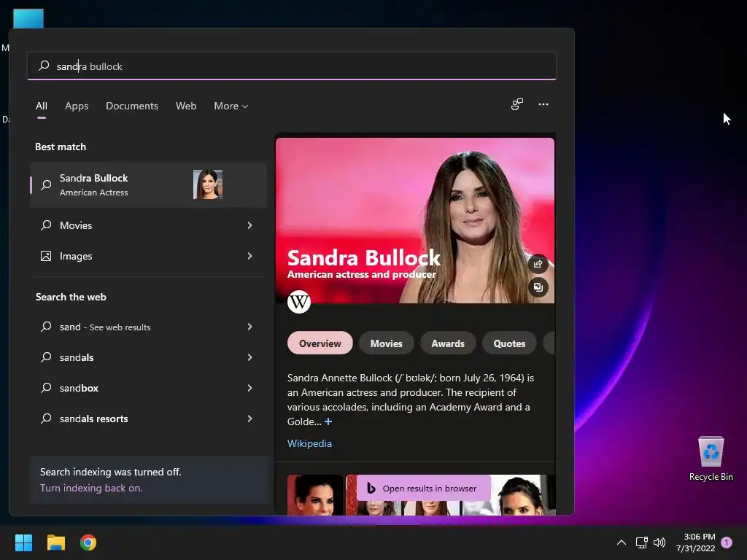Viewport: 747px width, 560px height.
Task: Click the search magnifier icon in search box
Action: click(x=44, y=66)
